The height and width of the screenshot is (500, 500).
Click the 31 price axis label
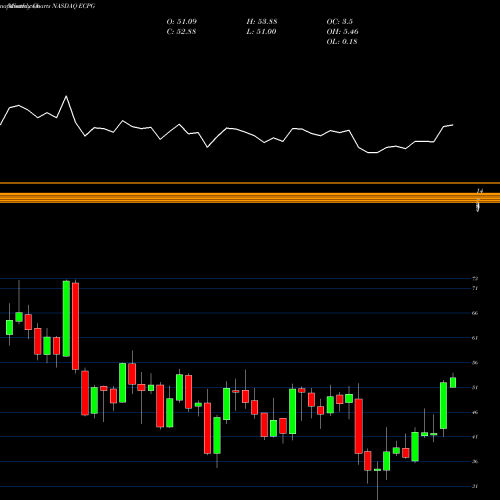click(x=475, y=486)
